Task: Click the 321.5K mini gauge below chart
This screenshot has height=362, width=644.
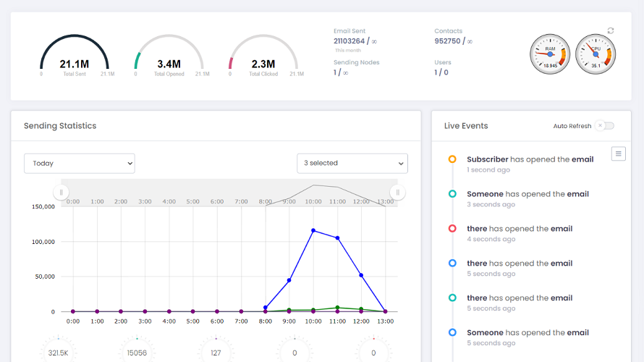Action: coord(59,351)
